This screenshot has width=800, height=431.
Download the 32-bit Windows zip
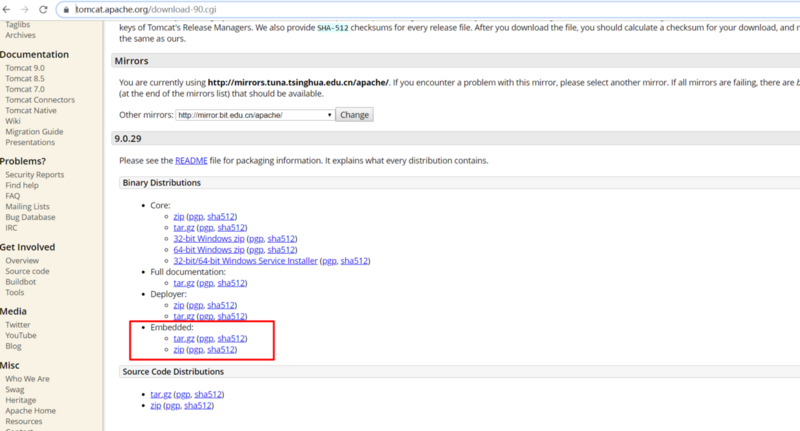(209, 238)
